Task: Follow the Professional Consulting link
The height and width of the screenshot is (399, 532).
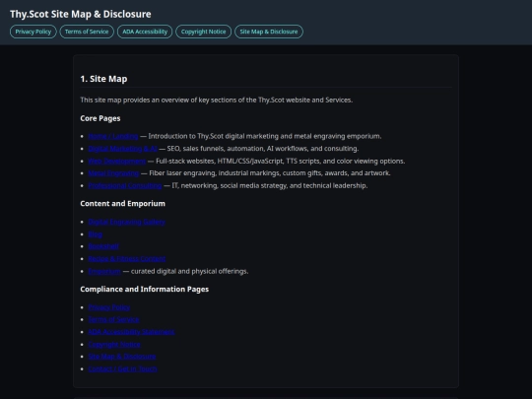Action: tap(125, 185)
